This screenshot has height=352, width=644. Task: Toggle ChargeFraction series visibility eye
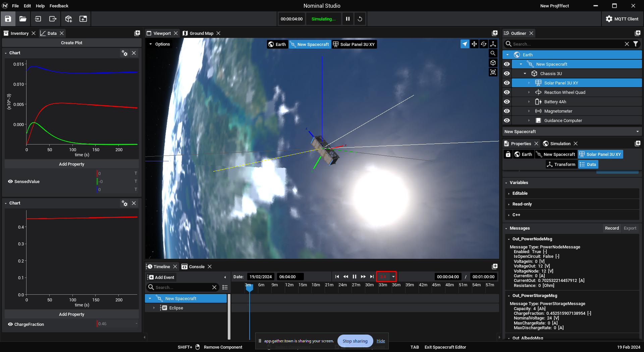click(x=10, y=324)
